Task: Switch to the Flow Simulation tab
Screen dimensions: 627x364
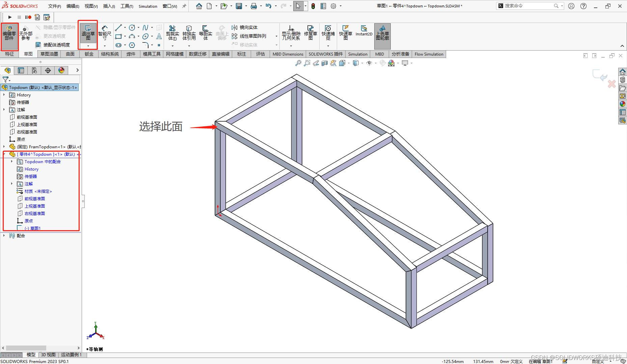Action: tap(429, 54)
